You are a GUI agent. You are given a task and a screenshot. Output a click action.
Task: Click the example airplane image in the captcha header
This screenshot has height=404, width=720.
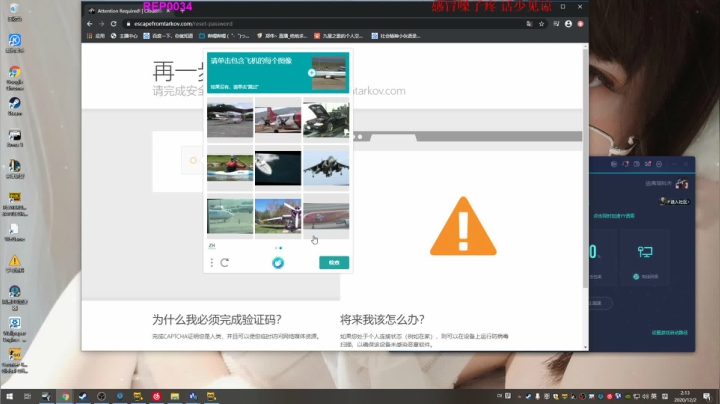click(x=329, y=73)
